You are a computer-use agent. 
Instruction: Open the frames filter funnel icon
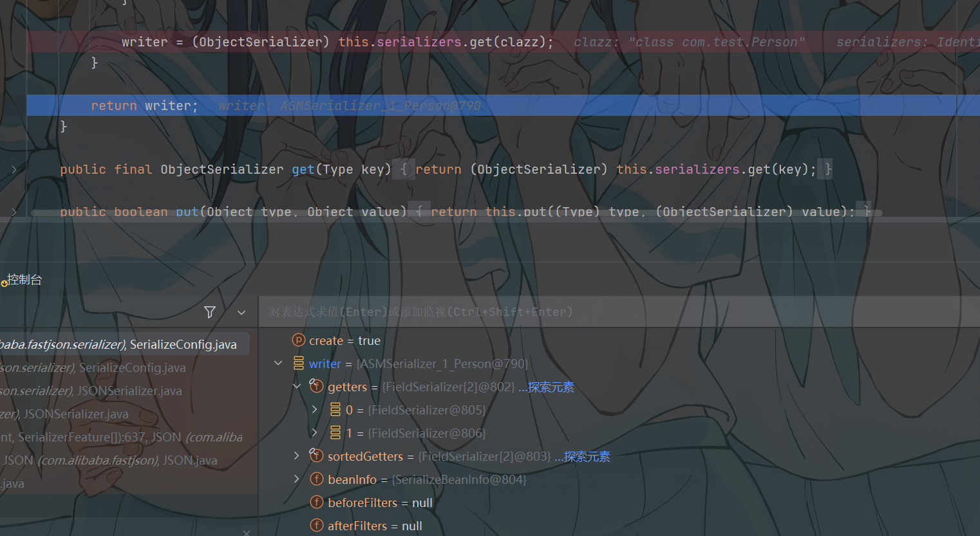point(210,312)
